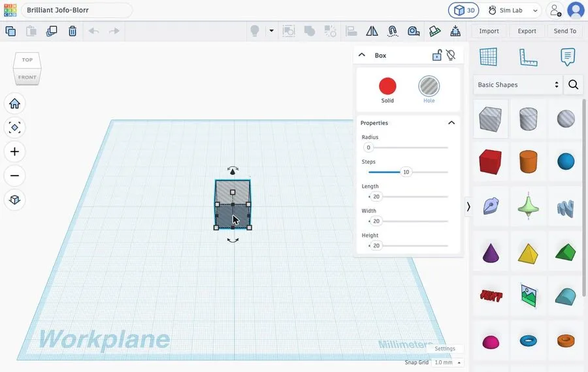
Task: Toggle lock editing for the Box
Action: (437, 55)
